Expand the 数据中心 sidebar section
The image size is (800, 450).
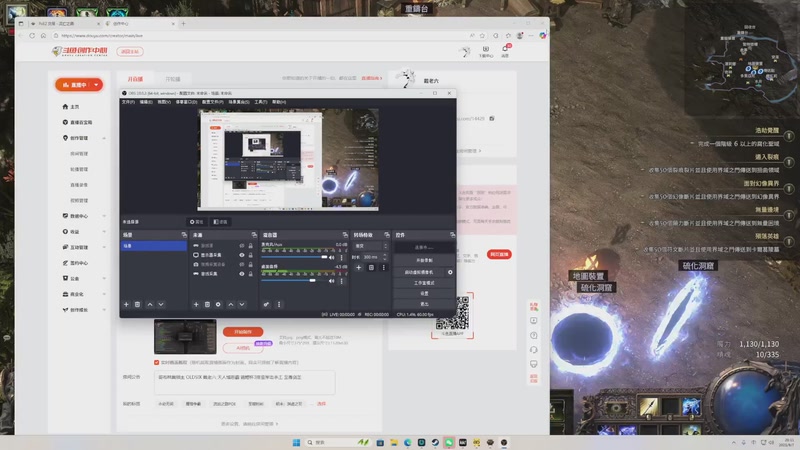pyautogui.click(x=104, y=216)
